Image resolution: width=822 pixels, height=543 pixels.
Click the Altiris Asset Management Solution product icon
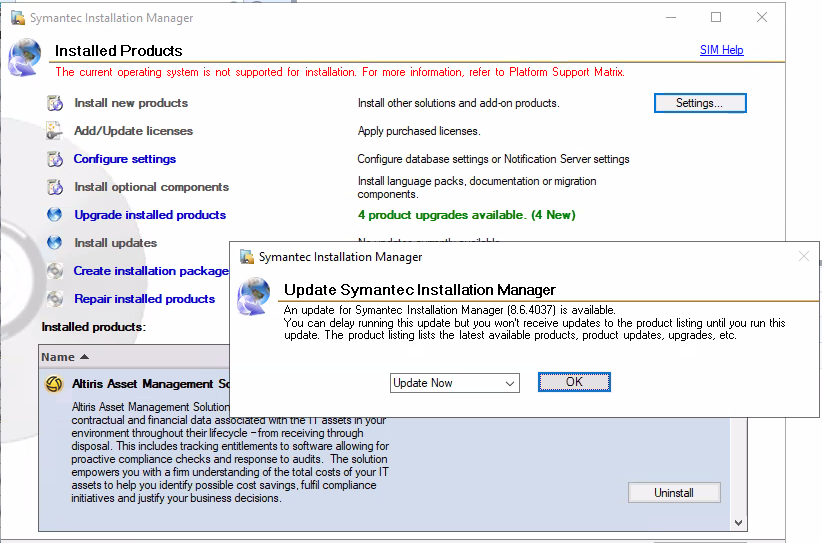pyautogui.click(x=54, y=384)
